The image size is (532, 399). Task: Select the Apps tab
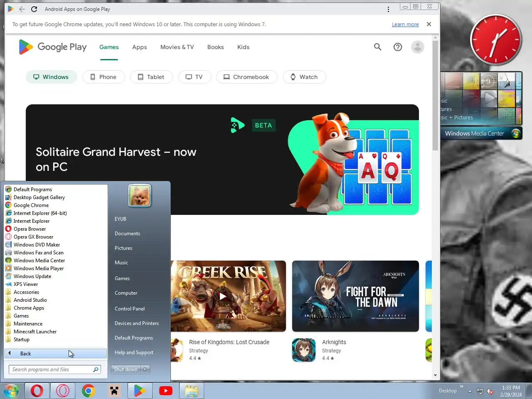(x=140, y=47)
